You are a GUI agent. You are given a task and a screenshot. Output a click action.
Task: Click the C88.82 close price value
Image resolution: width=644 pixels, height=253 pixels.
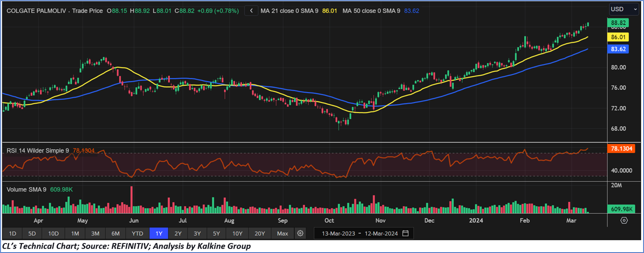[x=184, y=11]
